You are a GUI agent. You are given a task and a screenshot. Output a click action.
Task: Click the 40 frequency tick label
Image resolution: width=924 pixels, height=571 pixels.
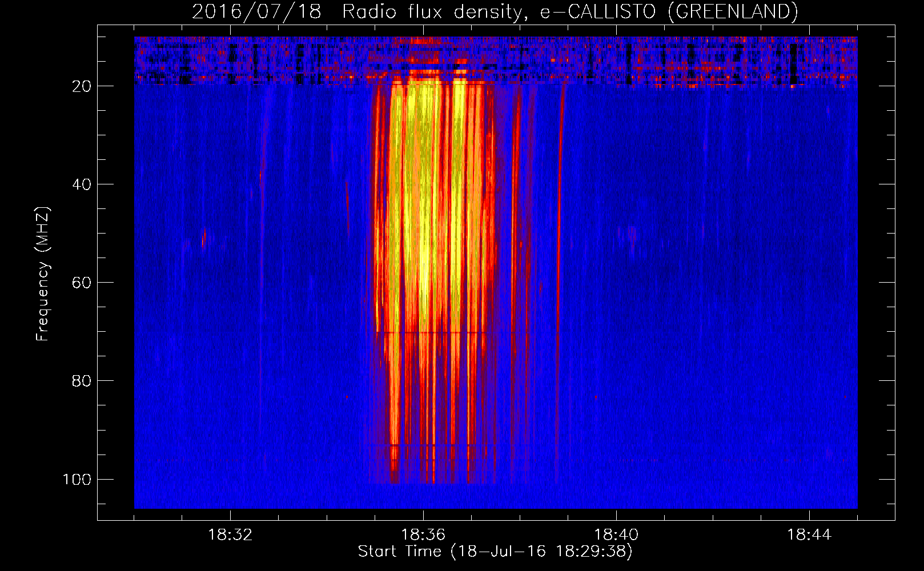tap(82, 184)
